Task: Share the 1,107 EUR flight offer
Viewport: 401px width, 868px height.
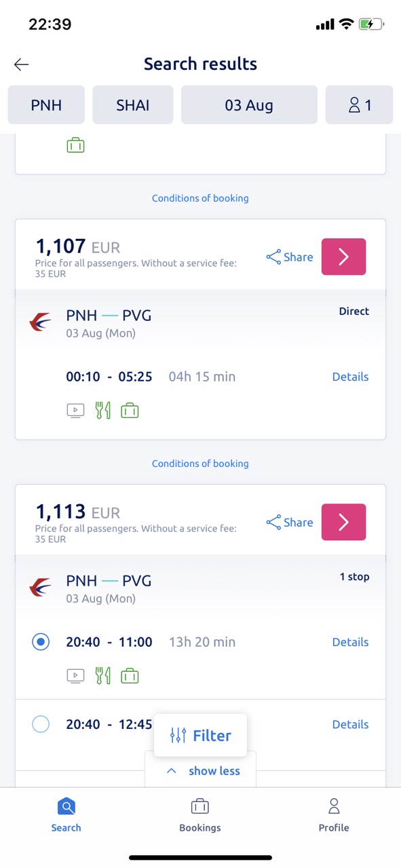Action: (x=290, y=257)
